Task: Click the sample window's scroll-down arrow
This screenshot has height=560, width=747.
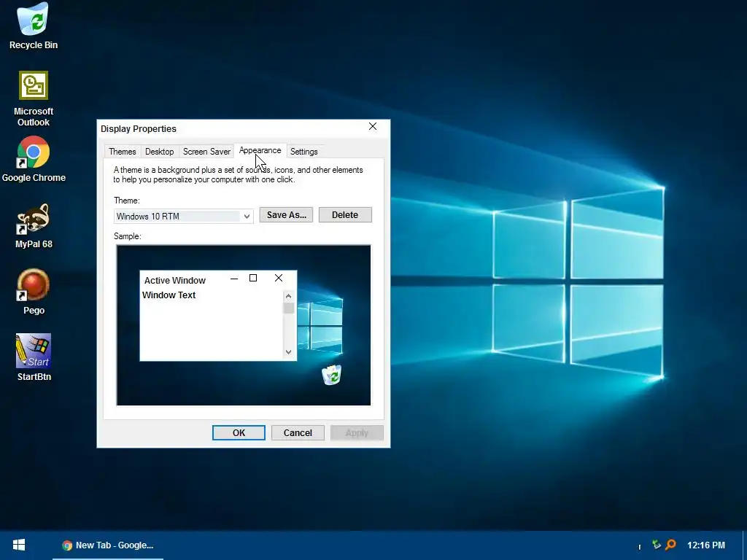Action: pos(288,352)
